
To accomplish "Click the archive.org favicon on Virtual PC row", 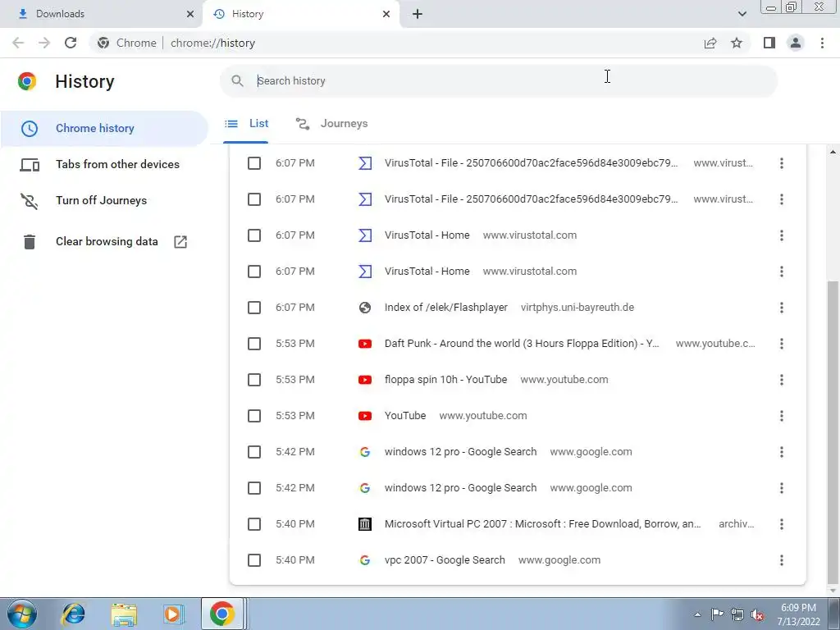I will click(365, 524).
